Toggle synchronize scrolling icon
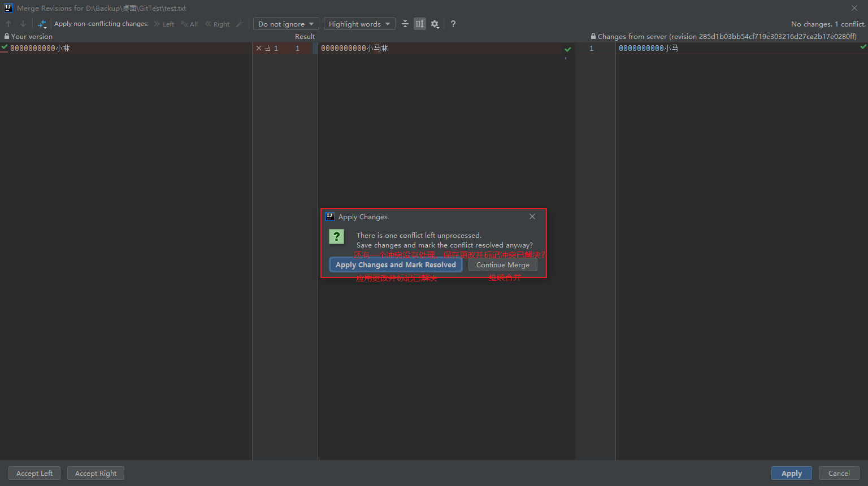 tap(420, 24)
